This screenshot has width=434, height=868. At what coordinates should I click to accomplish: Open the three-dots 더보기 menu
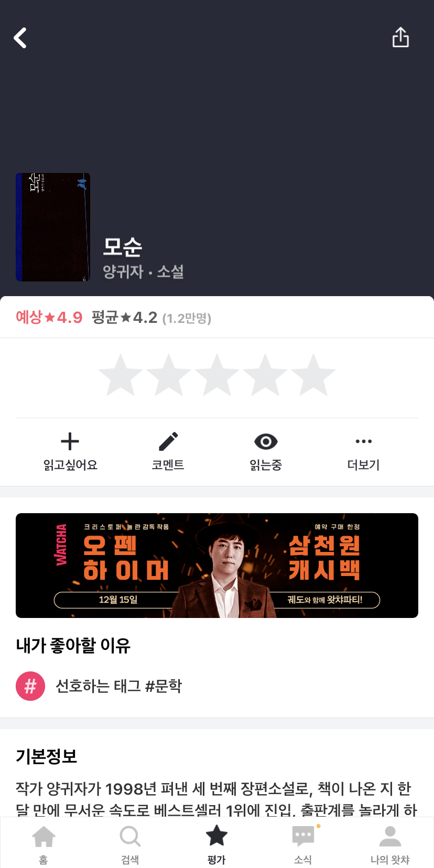[363, 441]
